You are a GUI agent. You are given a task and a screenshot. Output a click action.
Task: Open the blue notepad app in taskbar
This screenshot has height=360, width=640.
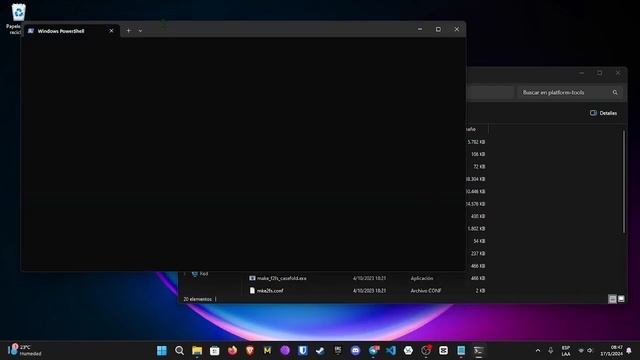point(461,351)
